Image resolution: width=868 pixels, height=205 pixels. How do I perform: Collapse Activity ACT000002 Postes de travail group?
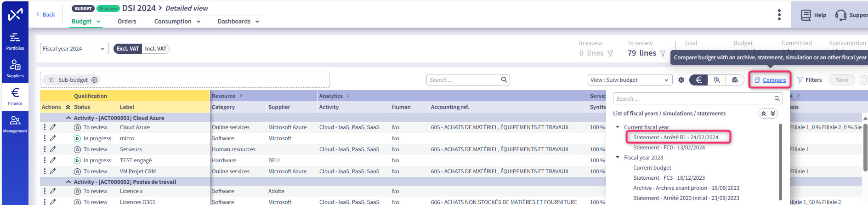pos(68,182)
